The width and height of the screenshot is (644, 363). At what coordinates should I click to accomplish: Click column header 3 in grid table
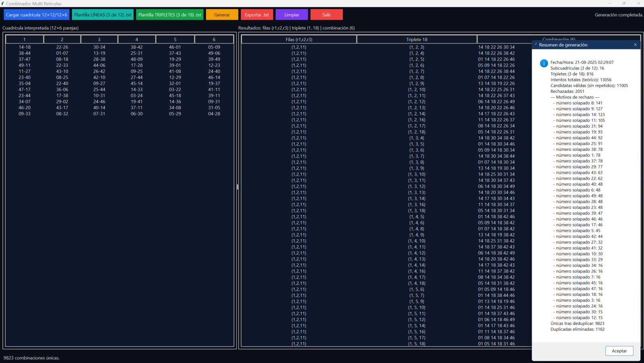tap(99, 39)
